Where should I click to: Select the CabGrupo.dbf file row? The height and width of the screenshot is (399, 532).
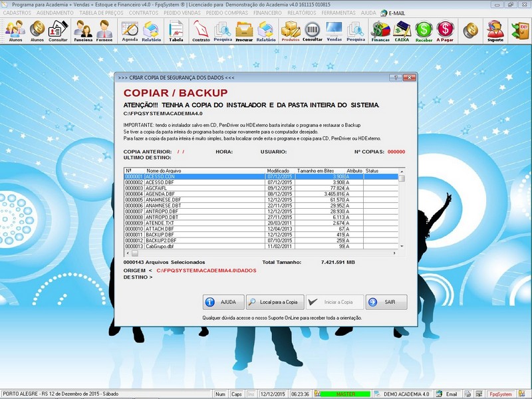pos(261,246)
